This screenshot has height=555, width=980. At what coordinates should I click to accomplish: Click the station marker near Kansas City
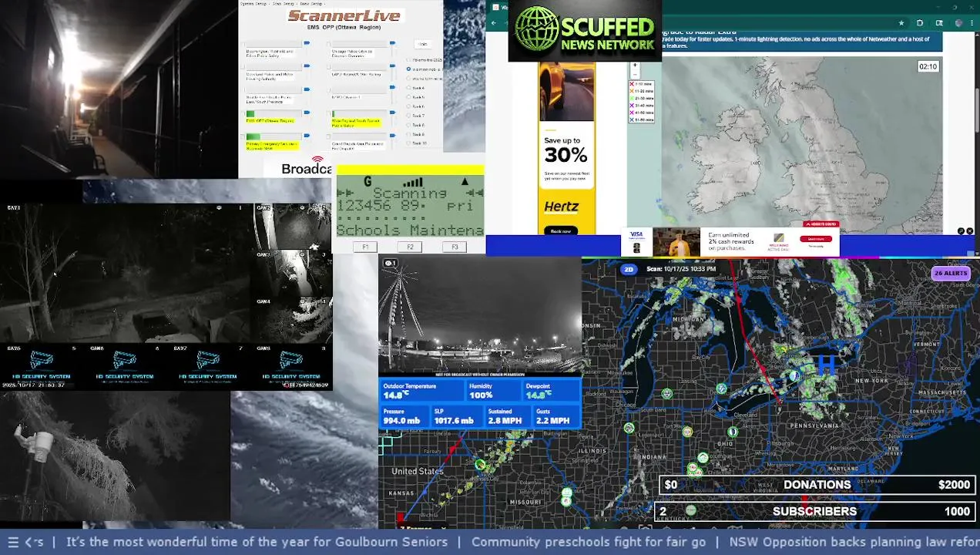coord(480,464)
